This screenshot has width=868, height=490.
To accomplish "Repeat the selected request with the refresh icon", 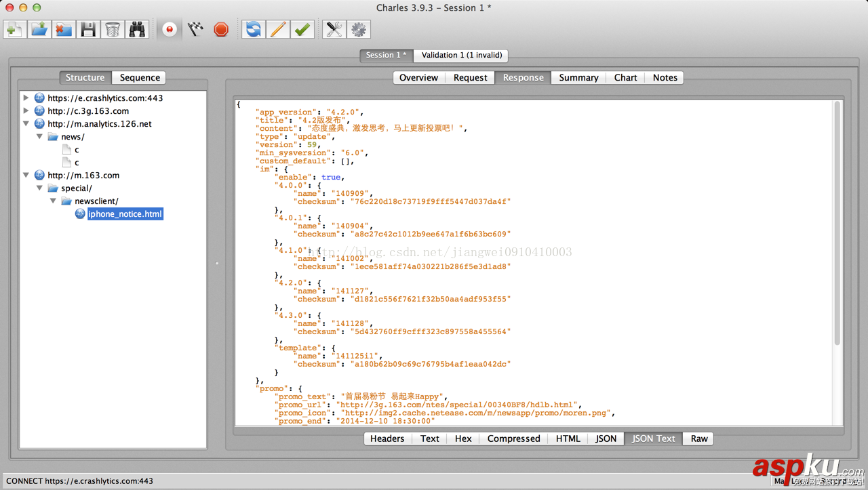I will 254,29.
